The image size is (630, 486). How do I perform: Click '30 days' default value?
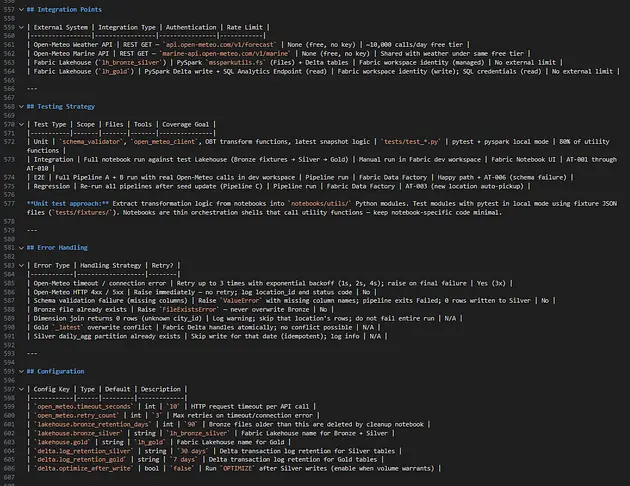(x=192, y=451)
